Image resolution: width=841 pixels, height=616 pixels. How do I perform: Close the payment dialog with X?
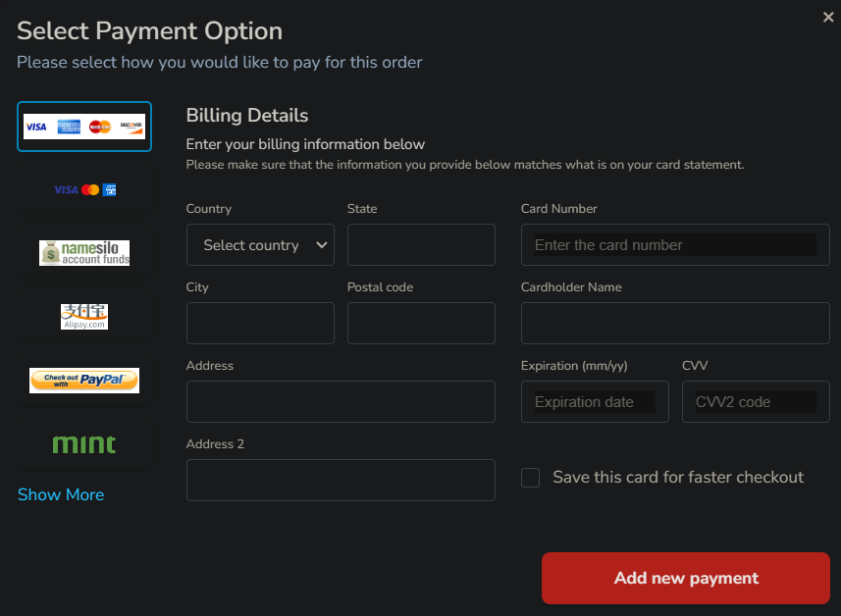[x=828, y=16]
